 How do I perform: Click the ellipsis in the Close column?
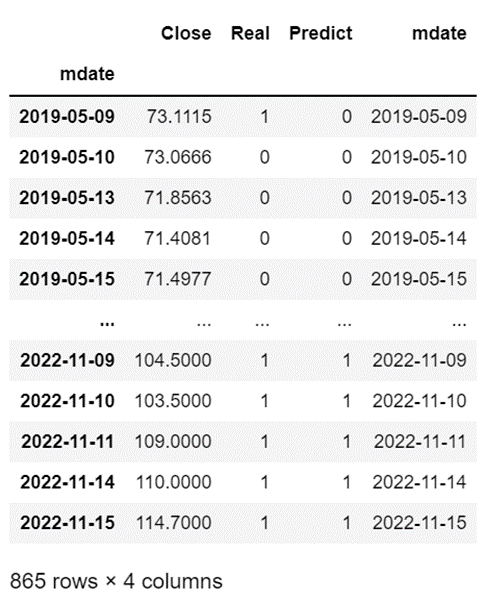click(x=204, y=324)
